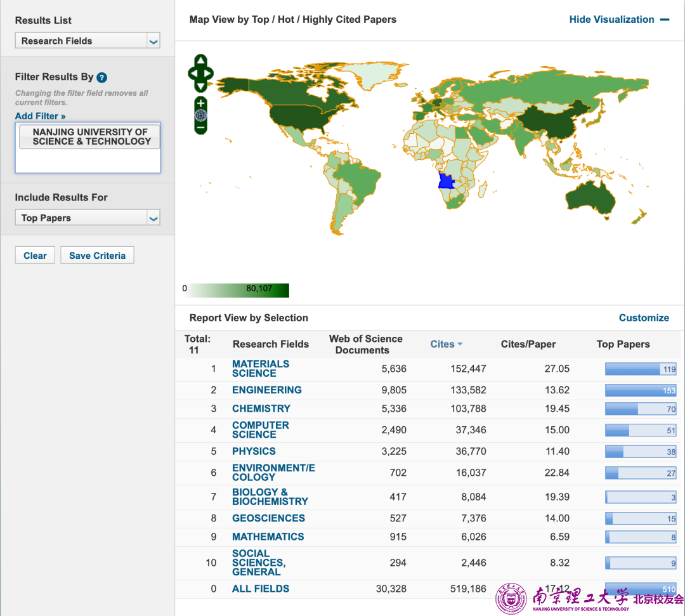Click the Chemistry cites/paper value 19.45
The image size is (685, 616).
(x=557, y=409)
